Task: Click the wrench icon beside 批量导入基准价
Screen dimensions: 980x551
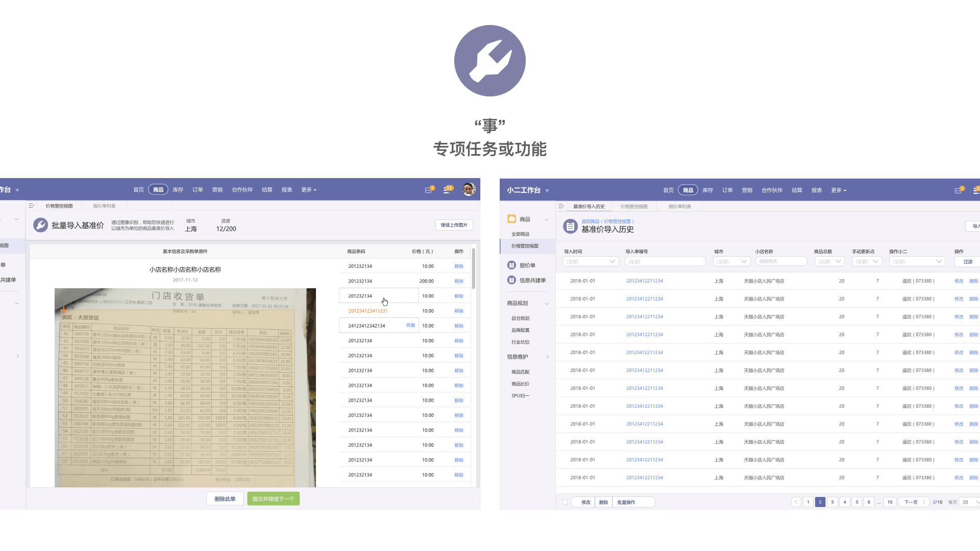Action: pyautogui.click(x=40, y=225)
